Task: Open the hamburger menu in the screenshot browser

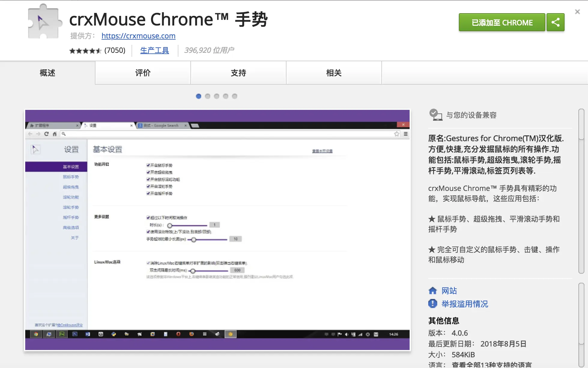Action: pyautogui.click(x=405, y=134)
